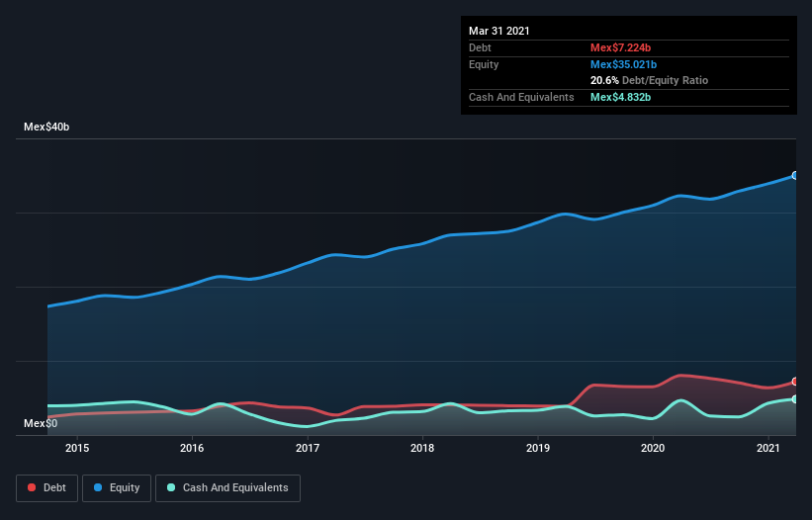Click the Mar 31 2021 tooltip date

coord(499,31)
